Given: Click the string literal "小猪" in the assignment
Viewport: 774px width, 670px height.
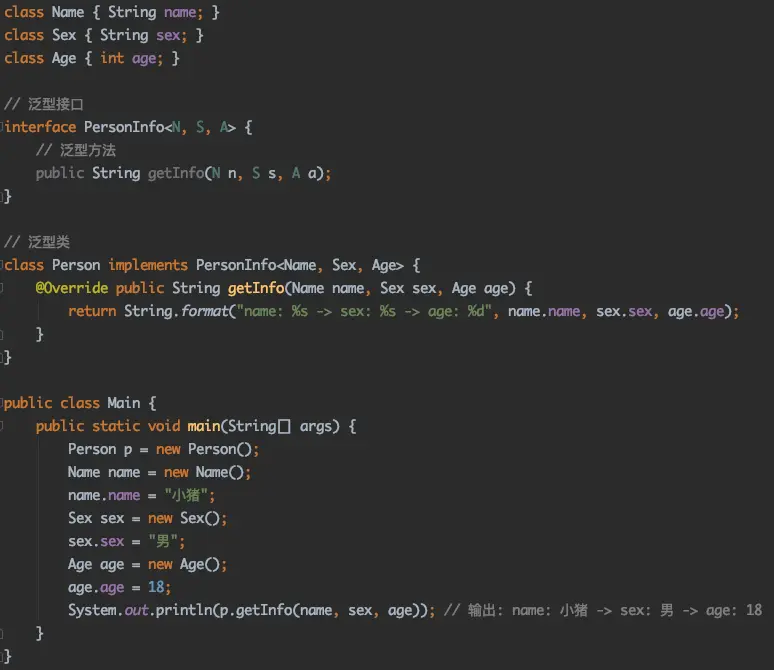Looking at the screenshot, I should click(186, 495).
